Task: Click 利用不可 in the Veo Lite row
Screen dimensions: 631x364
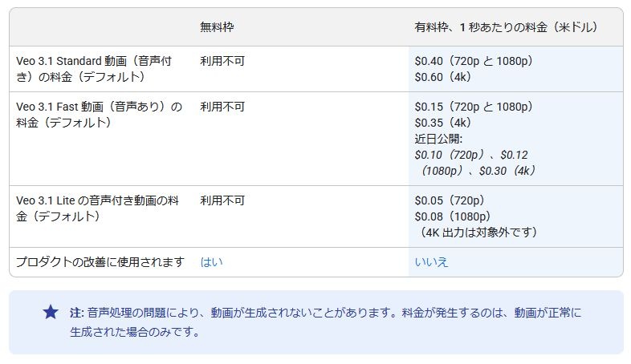Action: (222, 200)
